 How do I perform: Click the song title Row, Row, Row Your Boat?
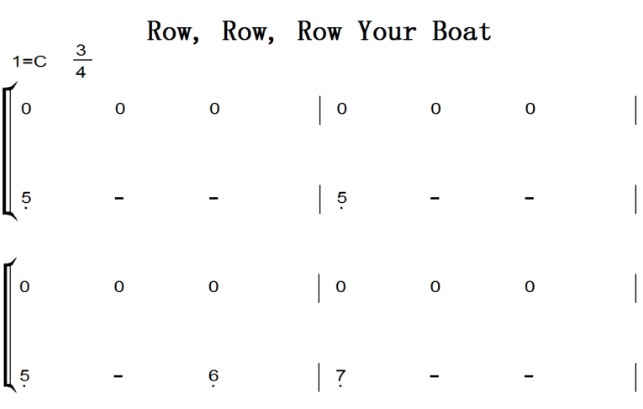coord(319,31)
